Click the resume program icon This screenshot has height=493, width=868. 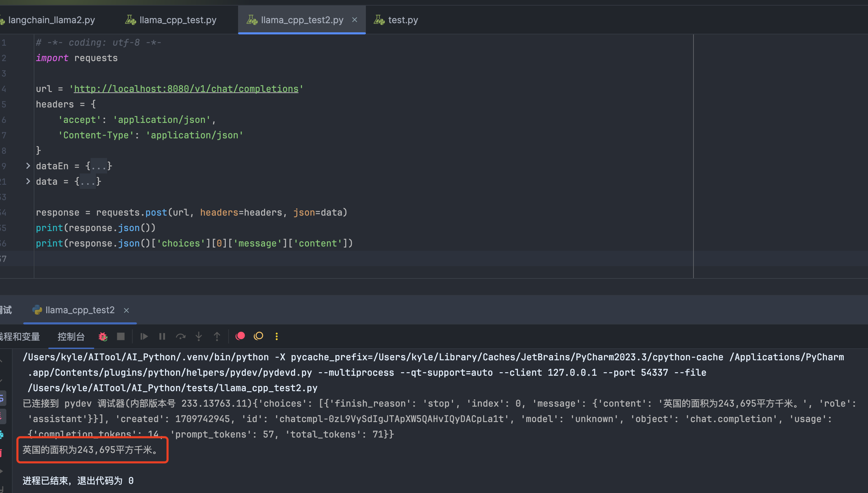click(x=144, y=336)
